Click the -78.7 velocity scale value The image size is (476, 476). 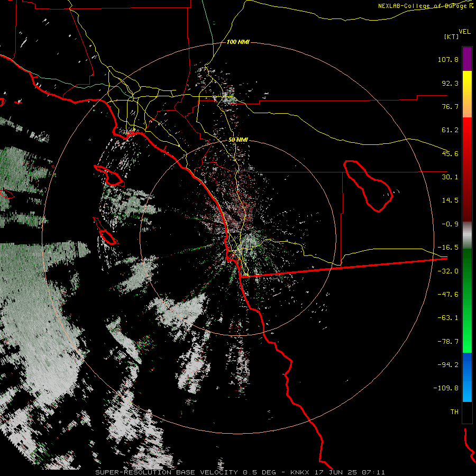point(448,342)
